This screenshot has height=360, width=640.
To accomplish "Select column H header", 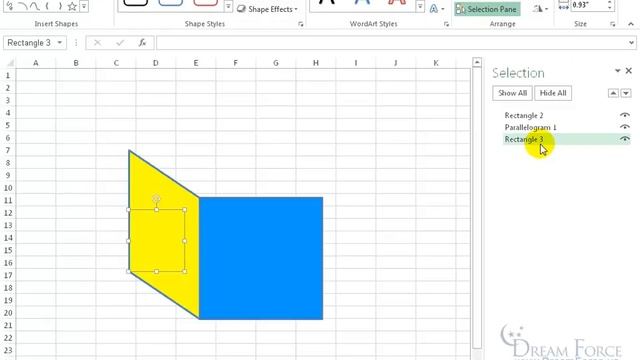I will (x=316, y=63).
